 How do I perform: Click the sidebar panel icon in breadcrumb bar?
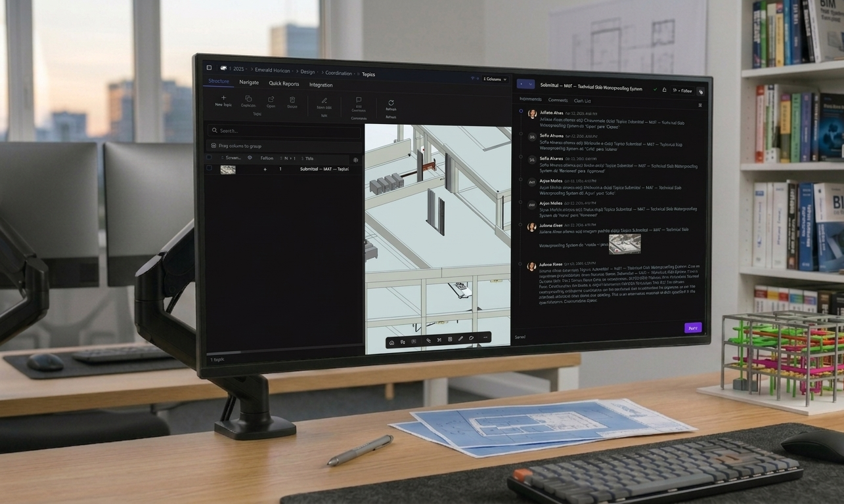pyautogui.click(x=209, y=68)
